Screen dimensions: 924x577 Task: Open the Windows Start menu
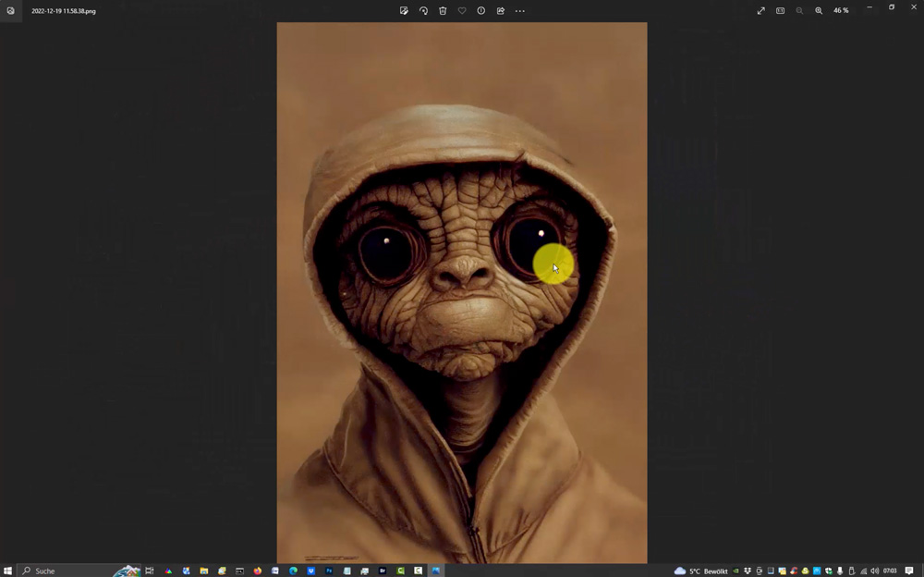[x=7, y=571]
